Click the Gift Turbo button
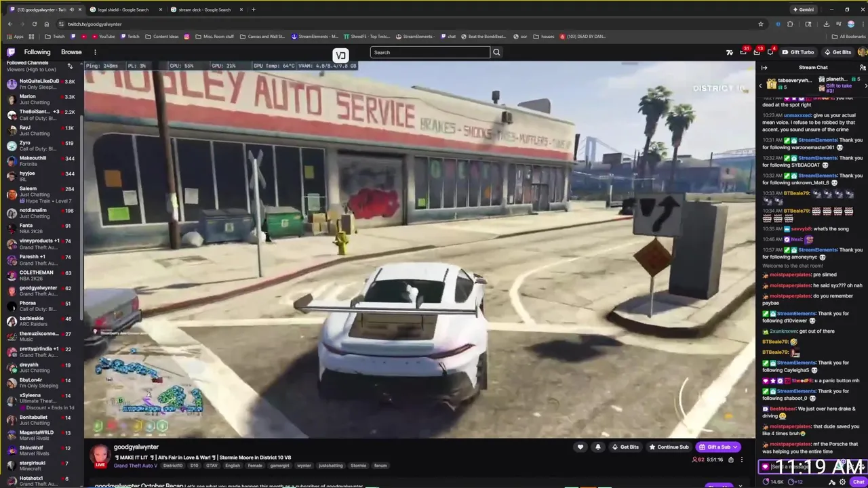 797,52
